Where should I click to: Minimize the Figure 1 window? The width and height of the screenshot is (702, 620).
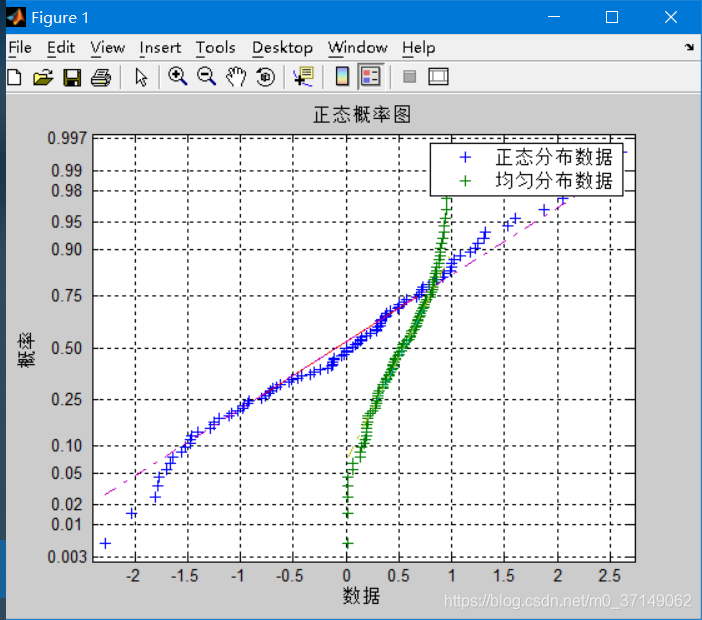coord(554,17)
